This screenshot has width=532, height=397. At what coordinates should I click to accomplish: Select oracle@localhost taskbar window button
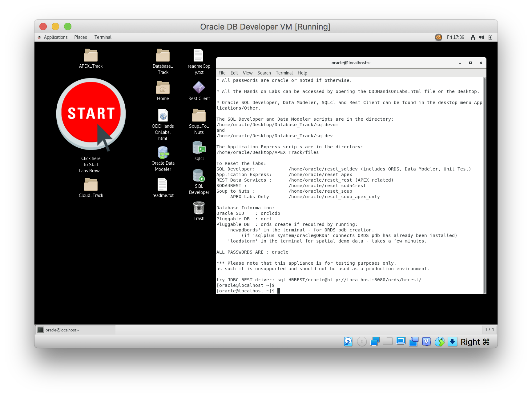tap(75, 330)
